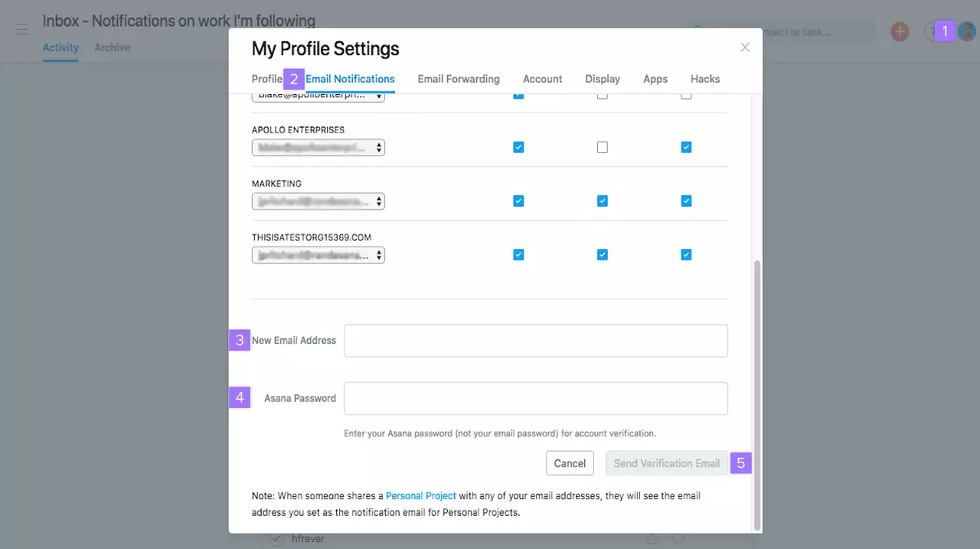Click the orange plus quick-add icon

pyautogui.click(x=900, y=31)
